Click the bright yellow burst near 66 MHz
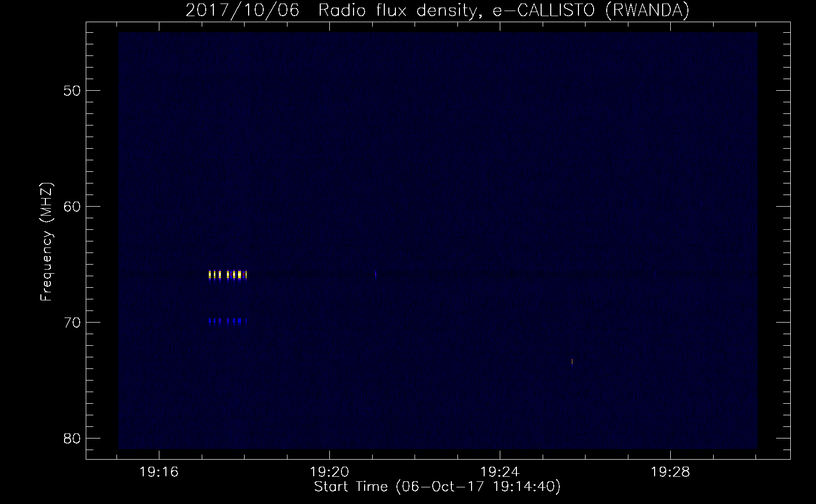The image size is (816, 504). pos(227,275)
